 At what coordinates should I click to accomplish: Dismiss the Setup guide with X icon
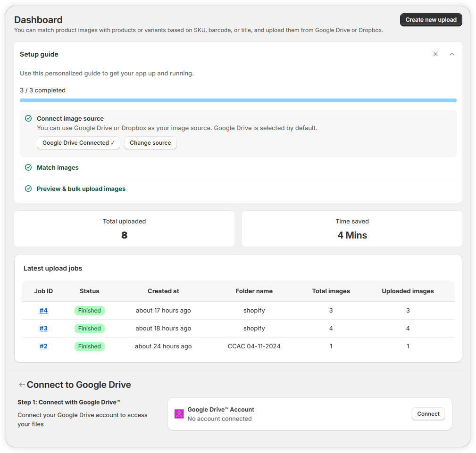coord(435,54)
